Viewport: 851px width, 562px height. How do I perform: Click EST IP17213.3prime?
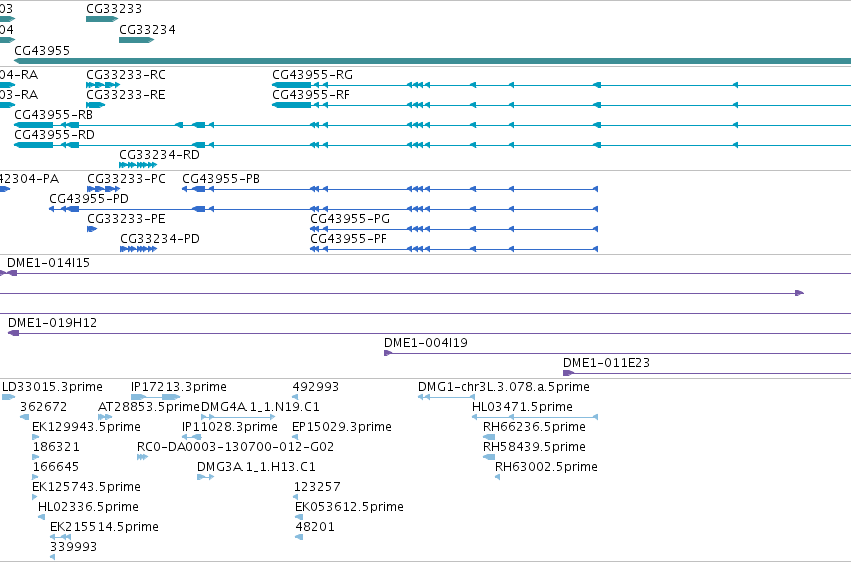pyautogui.click(x=179, y=387)
